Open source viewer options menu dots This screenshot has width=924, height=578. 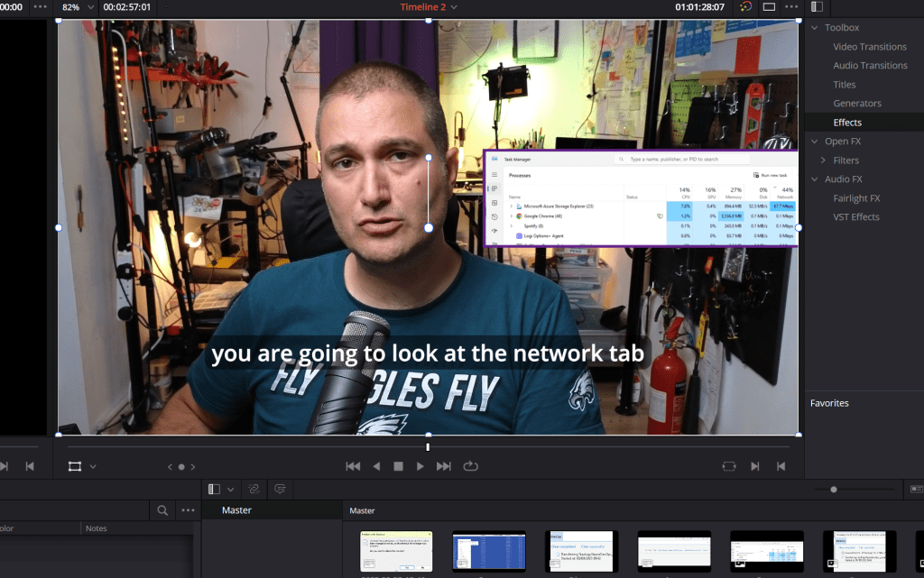(x=40, y=7)
